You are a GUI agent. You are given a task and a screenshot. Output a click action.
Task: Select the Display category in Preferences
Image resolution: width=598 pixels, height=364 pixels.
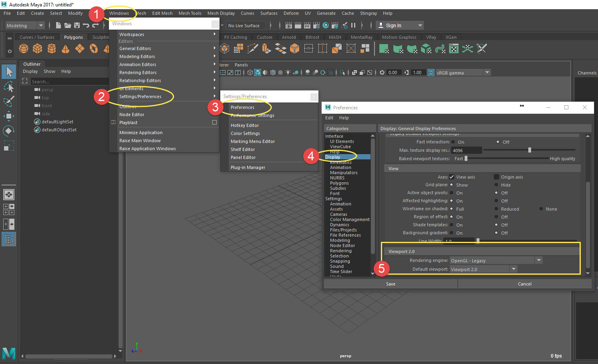coord(333,157)
